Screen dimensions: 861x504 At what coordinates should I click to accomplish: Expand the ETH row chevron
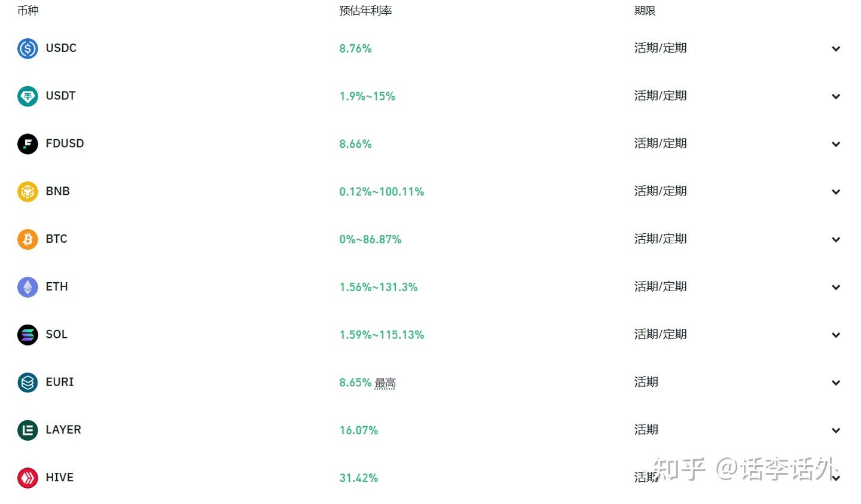[x=836, y=288]
